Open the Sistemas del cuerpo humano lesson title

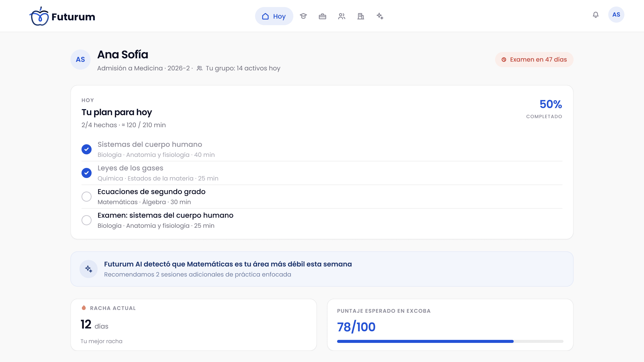(x=150, y=145)
